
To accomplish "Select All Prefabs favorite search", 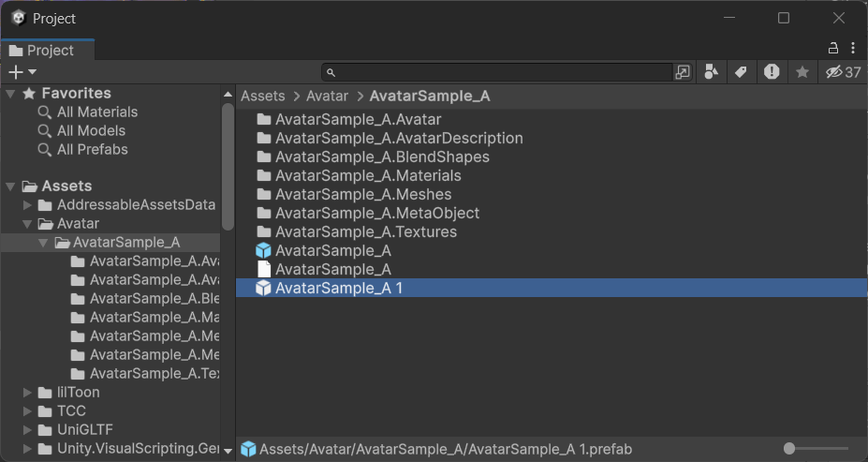I will point(93,150).
